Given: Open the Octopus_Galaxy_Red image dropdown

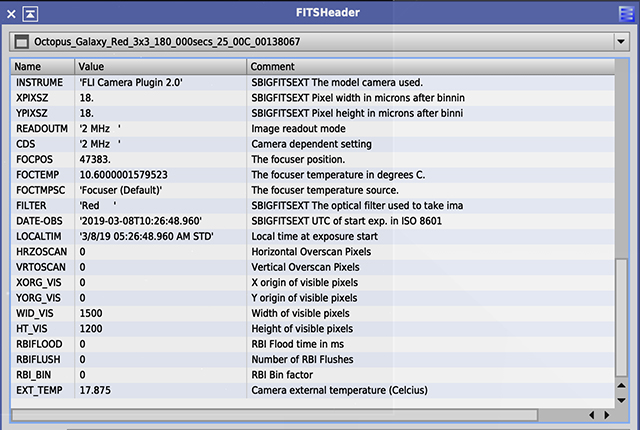Looking at the screenshot, I should (x=621, y=42).
